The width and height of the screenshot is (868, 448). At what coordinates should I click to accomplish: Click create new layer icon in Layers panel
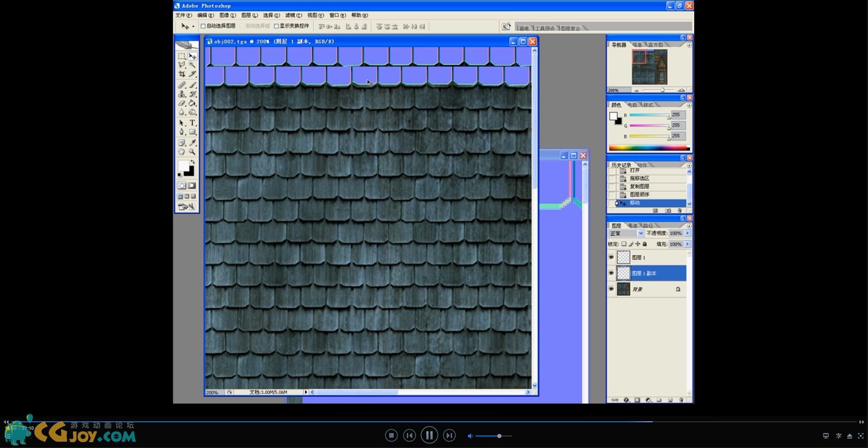[670, 400]
